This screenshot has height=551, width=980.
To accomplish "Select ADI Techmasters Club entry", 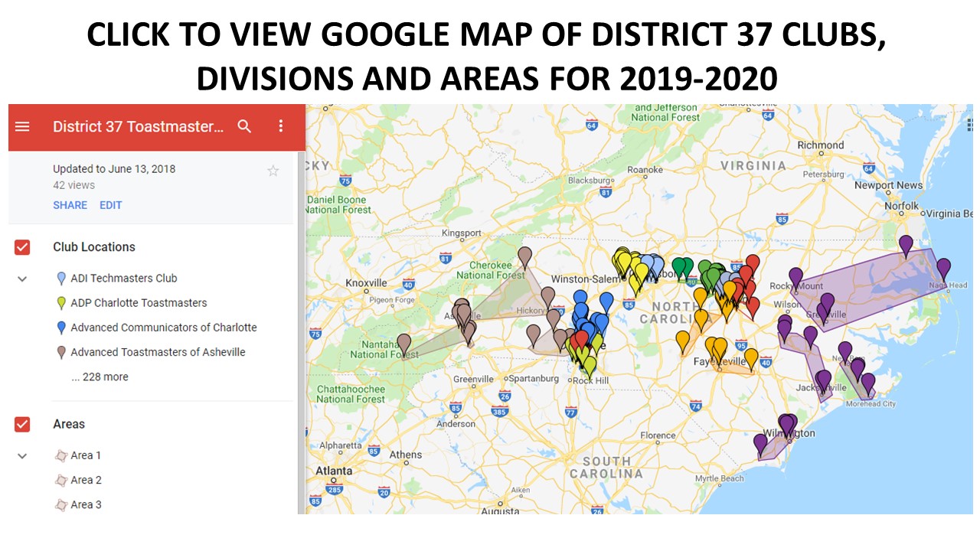I will (x=123, y=279).
